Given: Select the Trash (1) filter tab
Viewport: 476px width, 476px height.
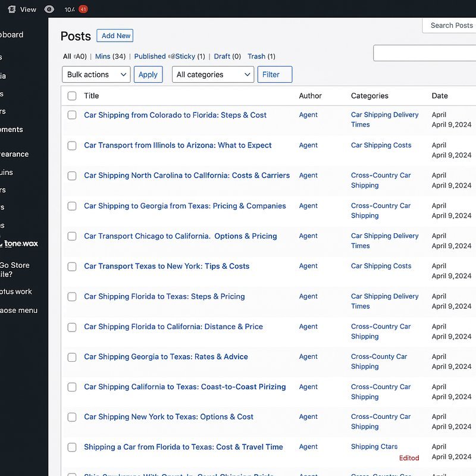Looking at the screenshot, I should click(x=261, y=57).
